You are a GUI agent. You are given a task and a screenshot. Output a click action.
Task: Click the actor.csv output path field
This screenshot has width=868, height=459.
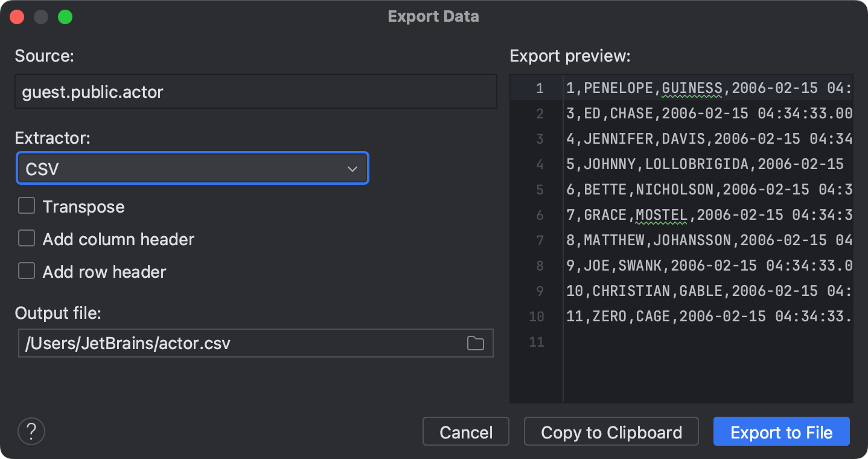click(x=241, y=342)
